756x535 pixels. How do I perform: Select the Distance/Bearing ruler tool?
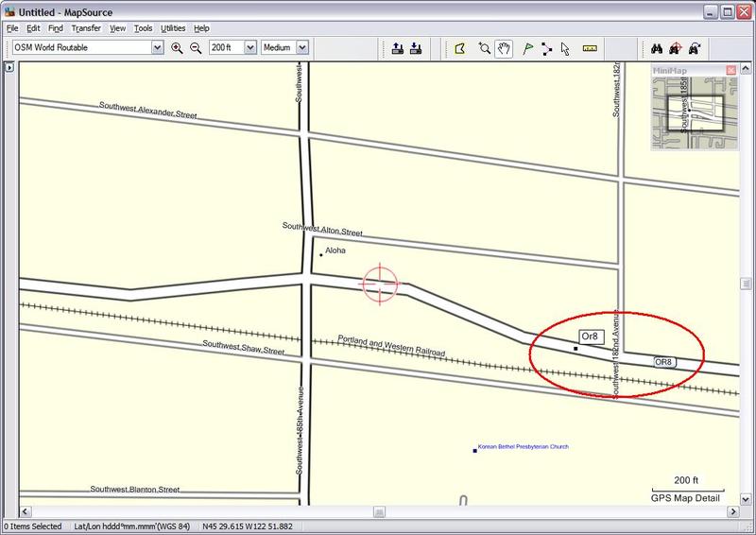(x=590, y=48)
